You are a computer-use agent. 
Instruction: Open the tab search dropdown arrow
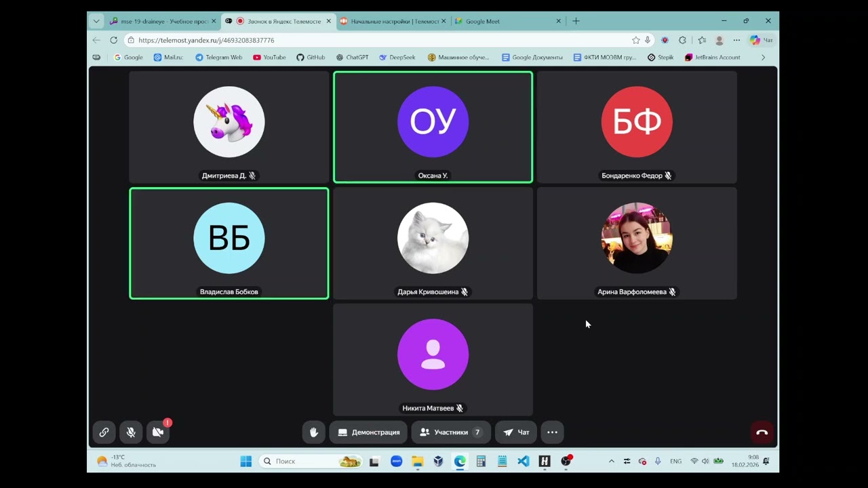point(96,21)
